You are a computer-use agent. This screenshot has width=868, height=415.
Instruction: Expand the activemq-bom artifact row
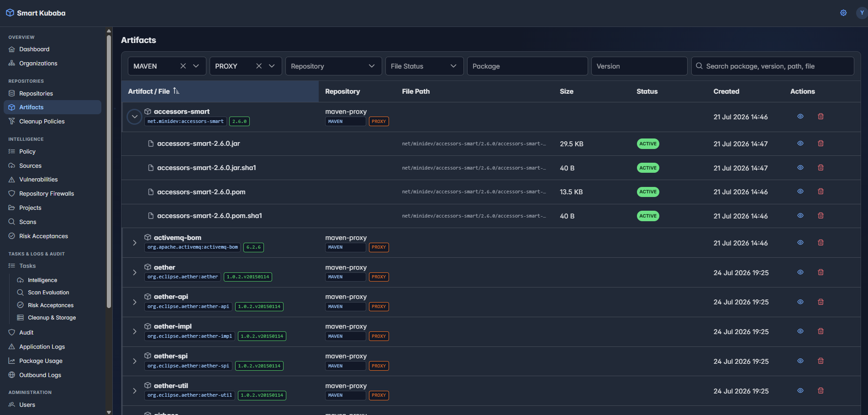click(x=135, y=243)
